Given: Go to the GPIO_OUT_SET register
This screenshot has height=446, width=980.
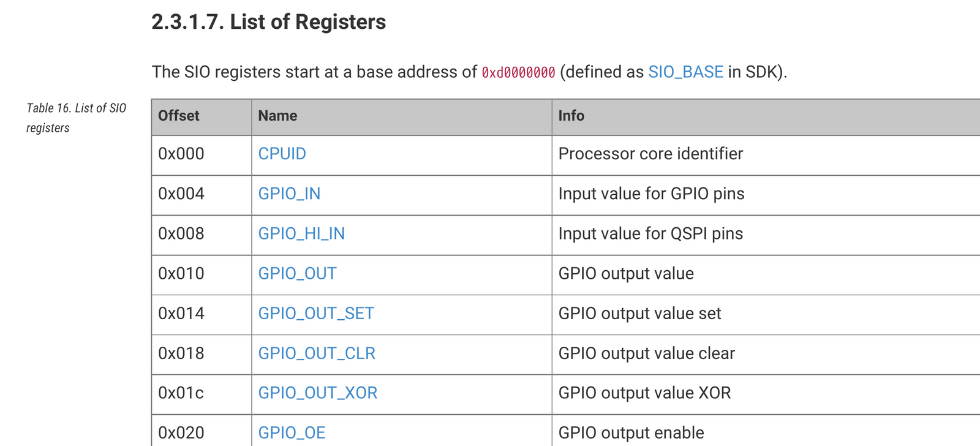Looking at the screenshot, I should point(315,313).
